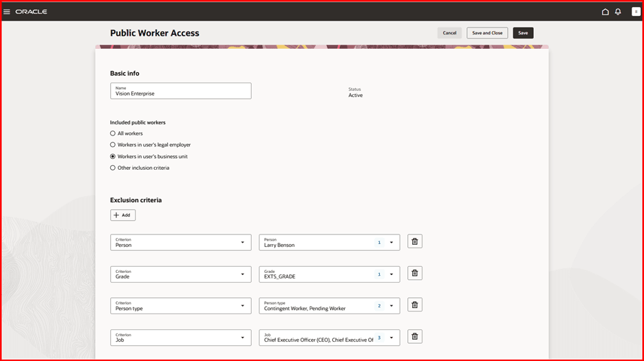Image resolution: width=644 pixels, height=361 pixels.
Task: Click the count badge for Person type
Action: coord(379,306)
